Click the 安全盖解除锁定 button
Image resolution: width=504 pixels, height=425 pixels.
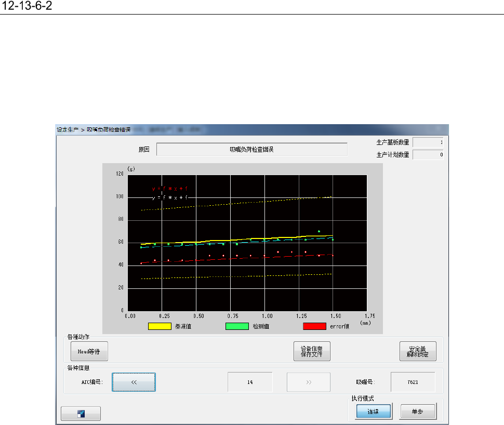pyautogui.click(x=418, y=351)
